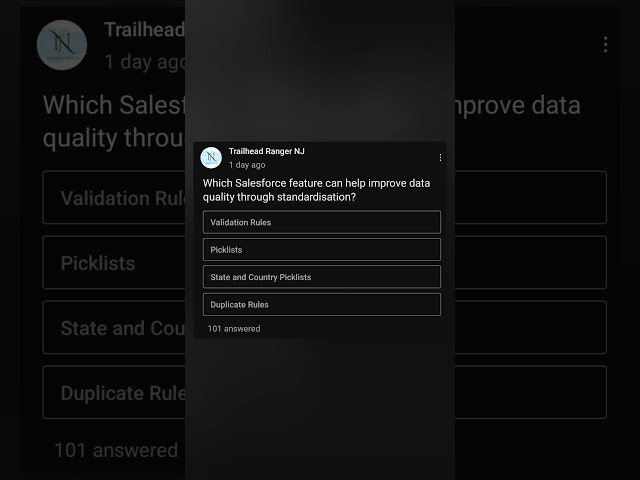
Task: Click the poll question text about data quality
Action: point(316,190)
